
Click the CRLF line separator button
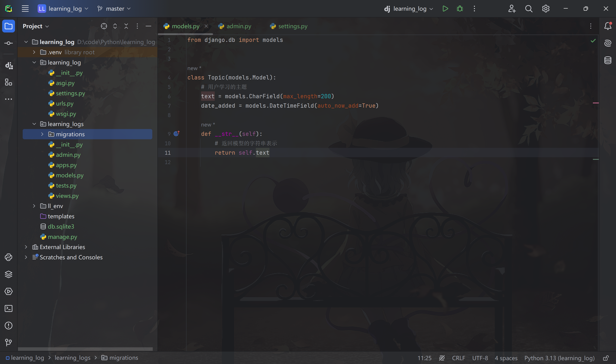point(458,358)
